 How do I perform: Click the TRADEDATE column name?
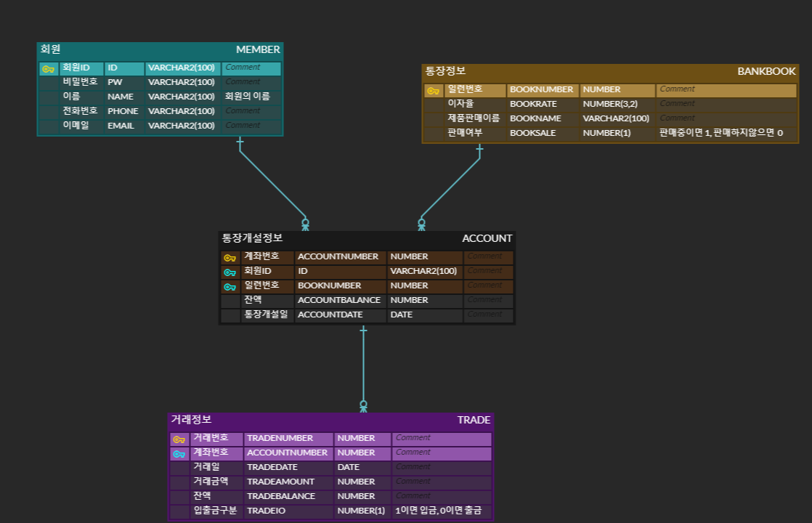272,467
